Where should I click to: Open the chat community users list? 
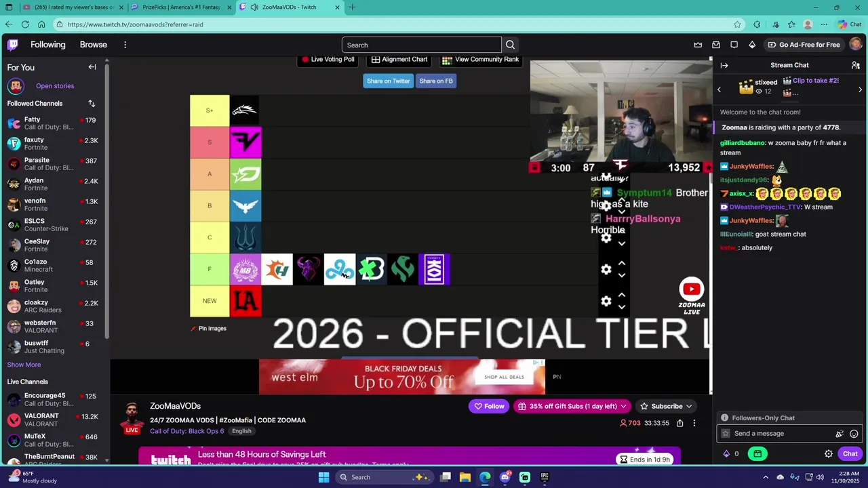[x=856, y=65]
